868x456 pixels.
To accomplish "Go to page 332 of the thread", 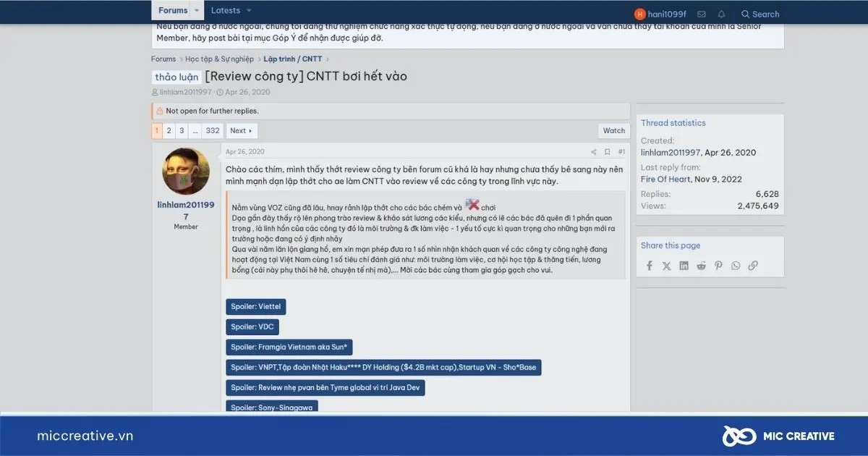I will (212, 131).
